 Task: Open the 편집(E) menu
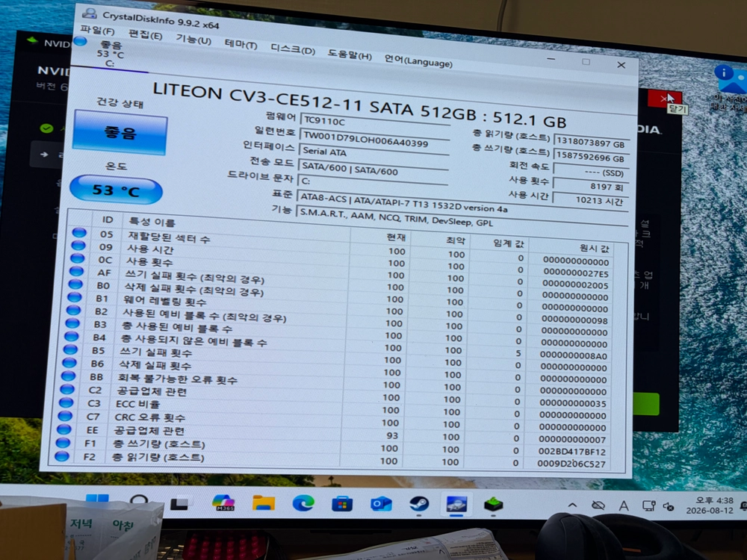(x=146, y=35)
